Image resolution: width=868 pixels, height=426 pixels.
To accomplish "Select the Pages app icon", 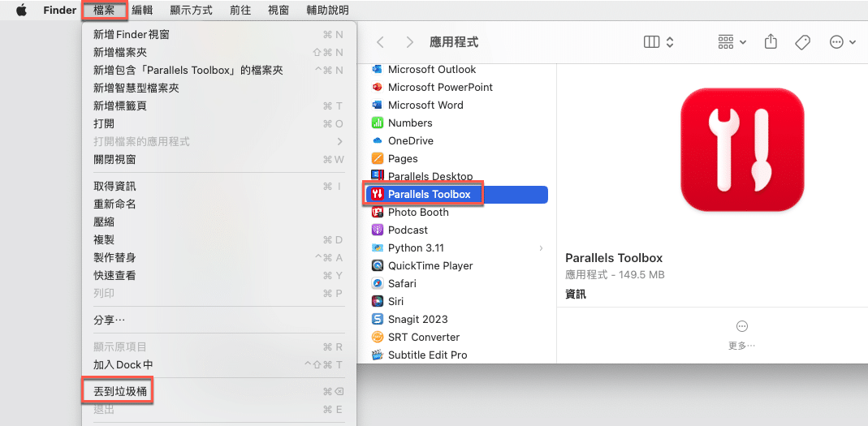I will [378, 158].
